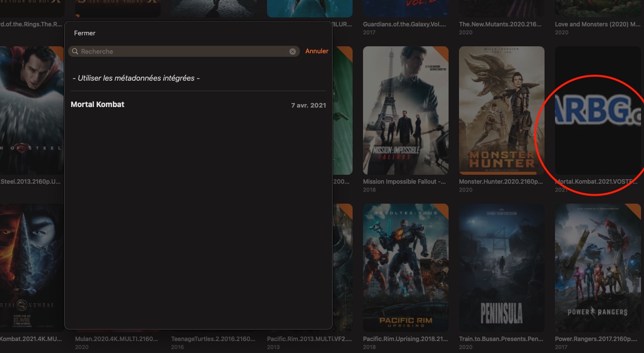Clear the search field with the x icon
Image resolution: width=644 pixels, height=353 pixels.
pos(292,51)
